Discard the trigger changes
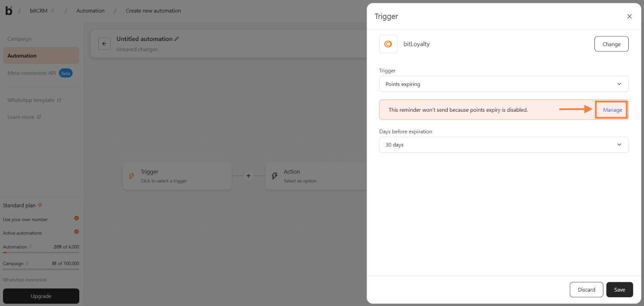 pos(586,289)
